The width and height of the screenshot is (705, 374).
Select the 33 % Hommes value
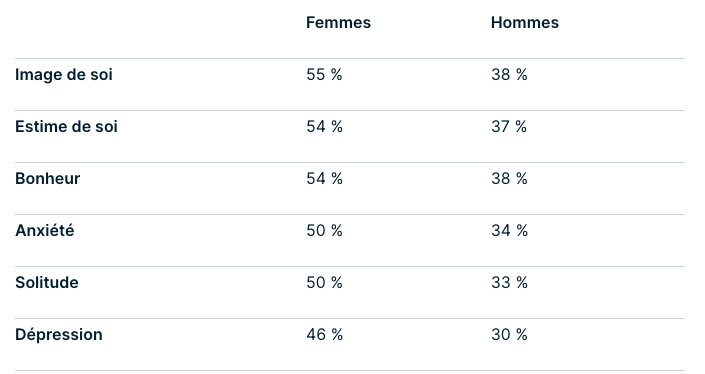509,282
